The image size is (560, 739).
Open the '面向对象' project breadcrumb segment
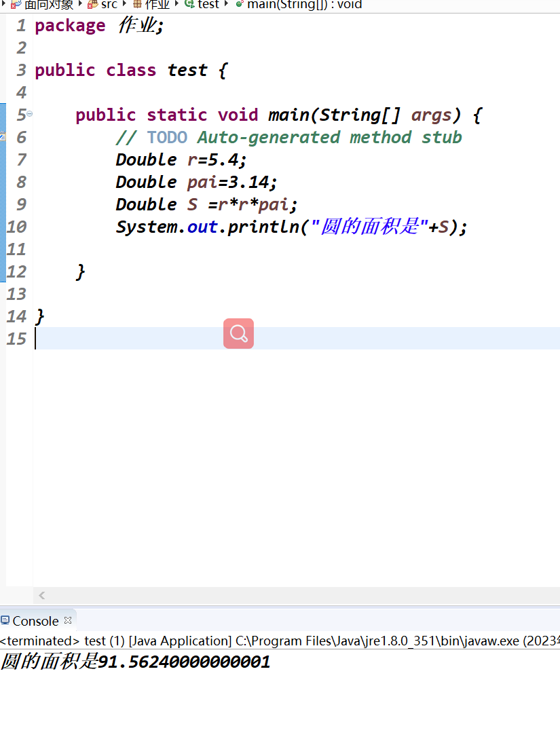49,5
